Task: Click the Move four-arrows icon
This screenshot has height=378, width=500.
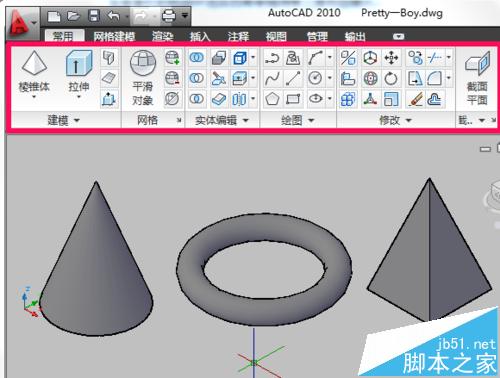Action: tap(391, 58)
